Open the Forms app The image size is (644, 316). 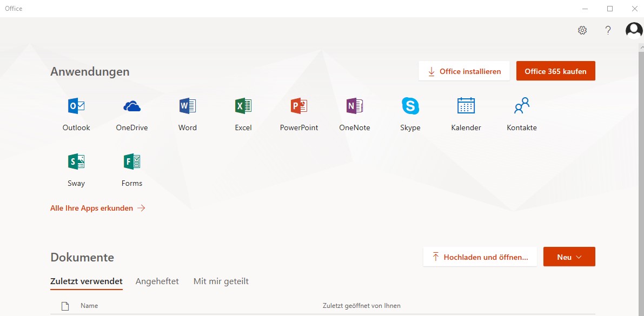(132, 170)
